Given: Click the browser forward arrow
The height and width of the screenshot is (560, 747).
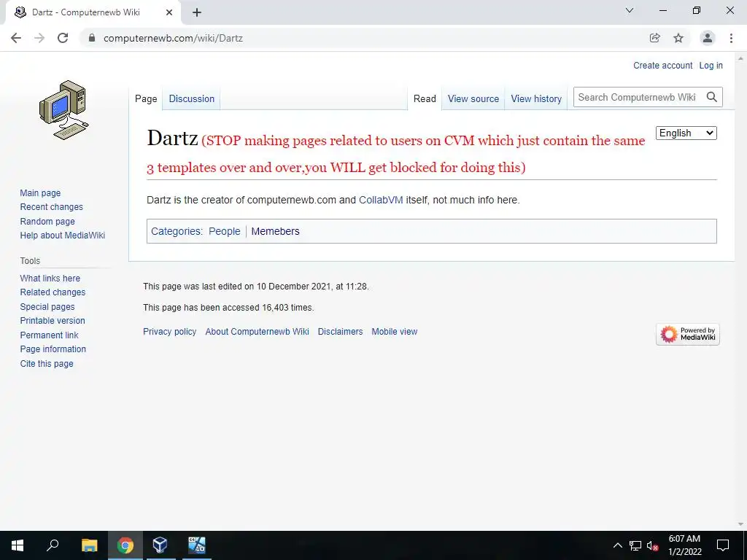Looking at the screenshot, I should 39,38.
